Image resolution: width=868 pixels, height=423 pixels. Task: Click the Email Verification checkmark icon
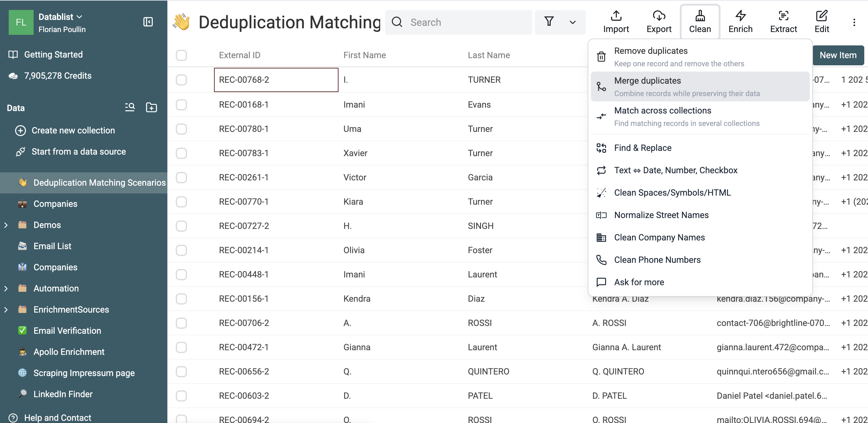22,330
